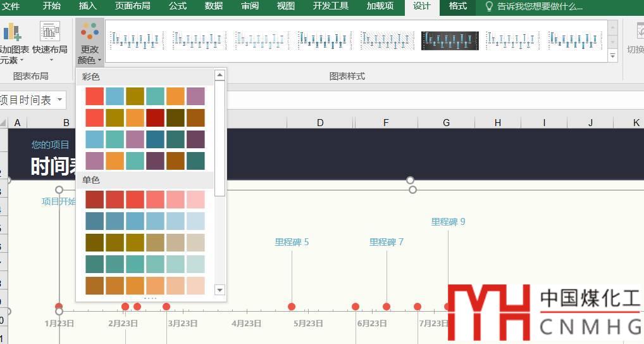Choose the teal monochrome palette row
Image resolution: width=644 pixels, height=344 pixels.
coord(145,264)
